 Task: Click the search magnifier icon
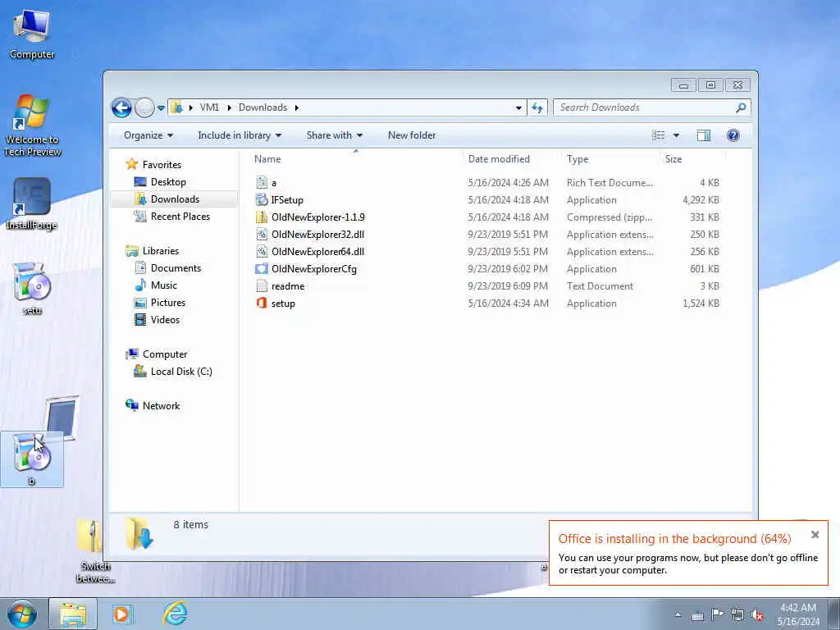coord(741,107)
